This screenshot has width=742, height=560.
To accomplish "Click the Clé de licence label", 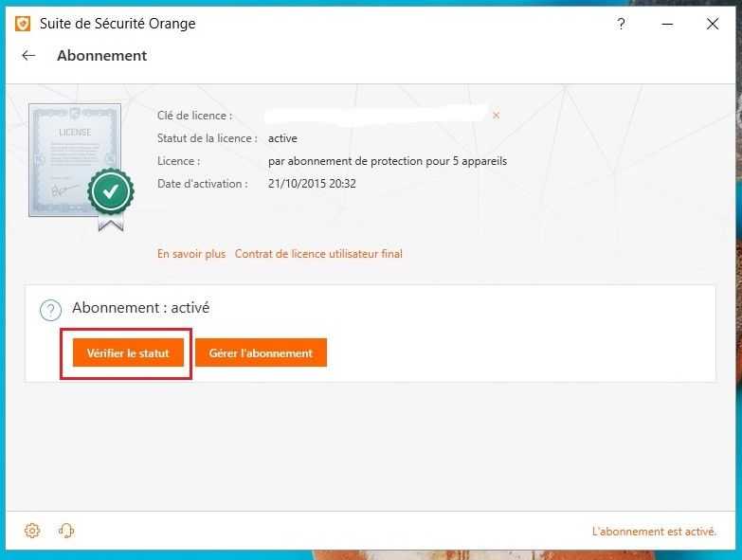I will [194, 116].
